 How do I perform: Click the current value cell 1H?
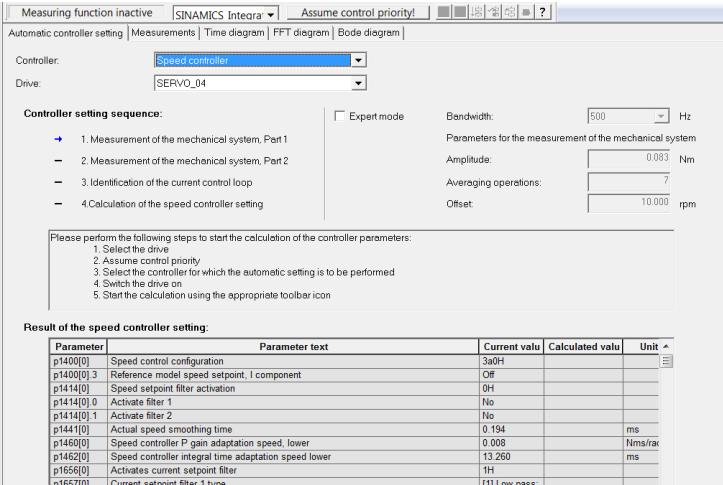click(x=511, y=470)
